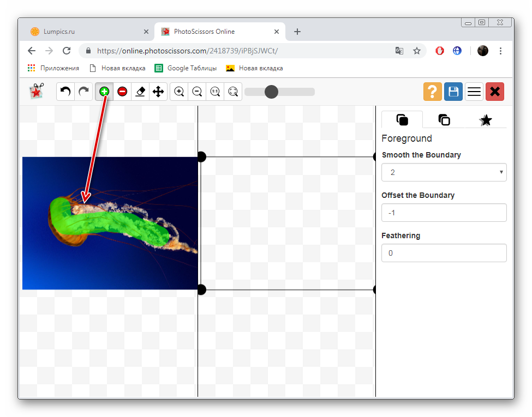Reload the current page
This screenshot has height=417, width=532.
(67, 51)
